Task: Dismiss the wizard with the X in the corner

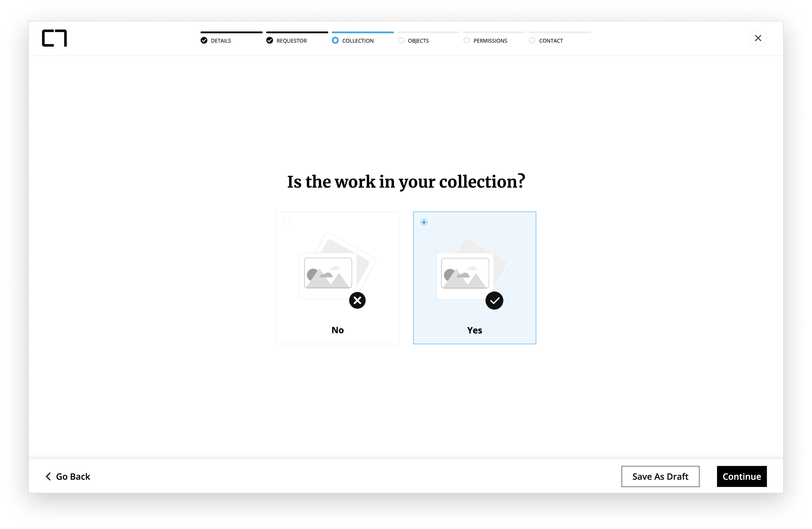Action: [758, 38]
